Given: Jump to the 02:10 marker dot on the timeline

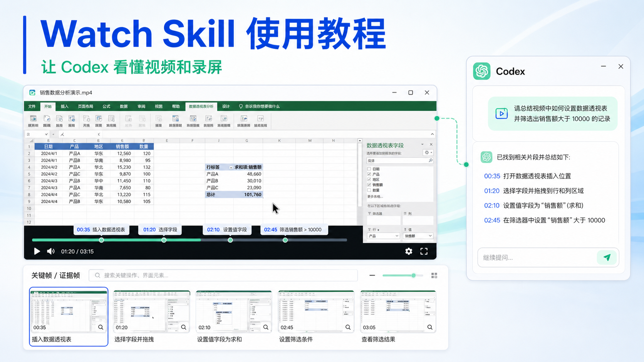Looking at the screenshot, I should point(230,240).
